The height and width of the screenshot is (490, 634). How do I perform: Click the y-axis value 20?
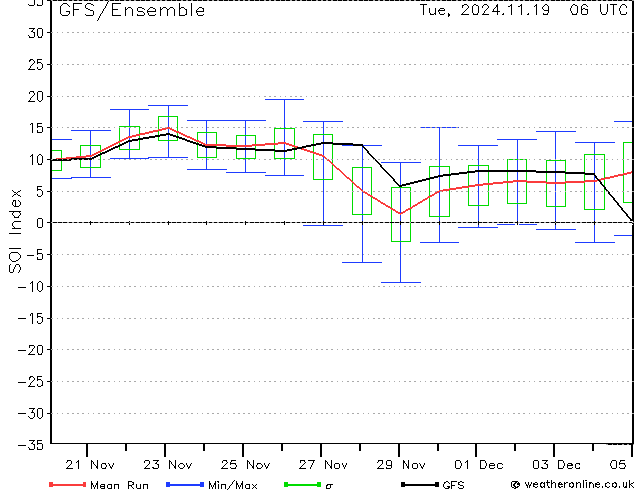coord(36,96)
